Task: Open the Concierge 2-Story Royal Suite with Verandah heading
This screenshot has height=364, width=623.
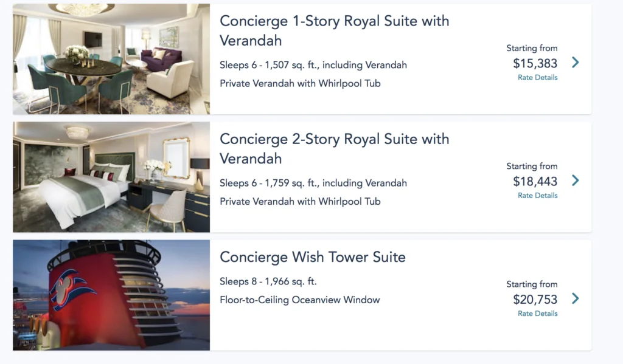Action: pos(334,148)
